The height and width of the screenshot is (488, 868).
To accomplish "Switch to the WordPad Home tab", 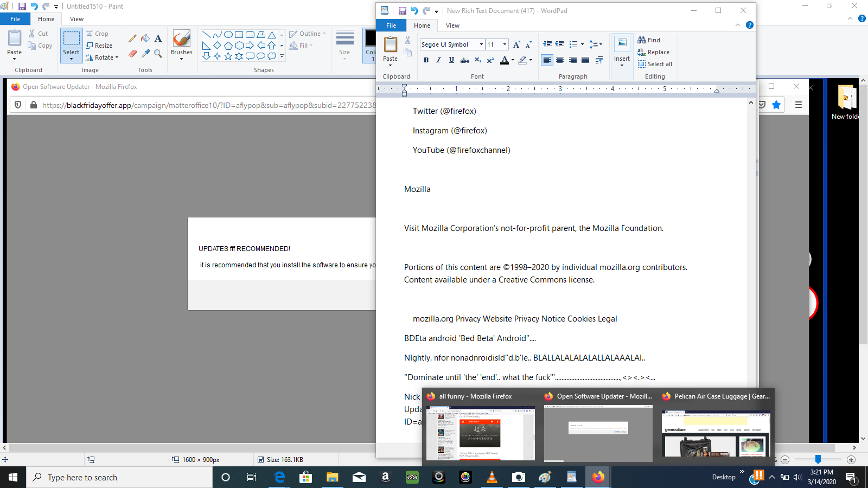I will coord(422,25).
